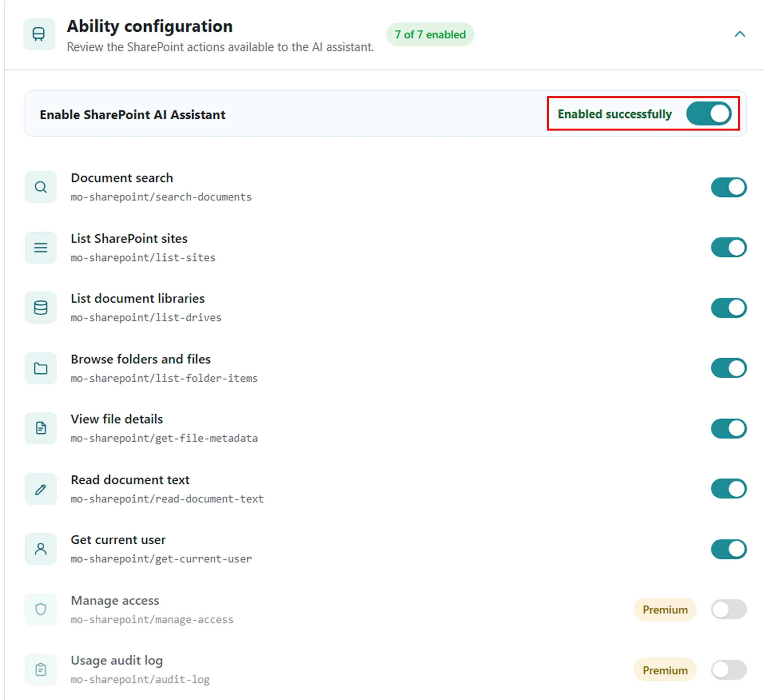The height and width of the screenshot is (700, 763).
Task: Select mo-sharepoint/get-file-metadata text
Action: click(164, 438)
